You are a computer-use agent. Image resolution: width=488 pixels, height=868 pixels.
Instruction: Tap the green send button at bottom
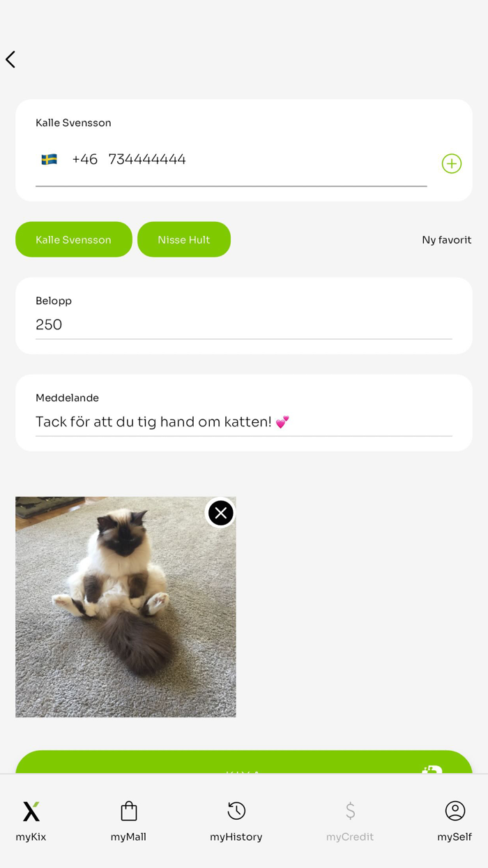pos(244,762)
